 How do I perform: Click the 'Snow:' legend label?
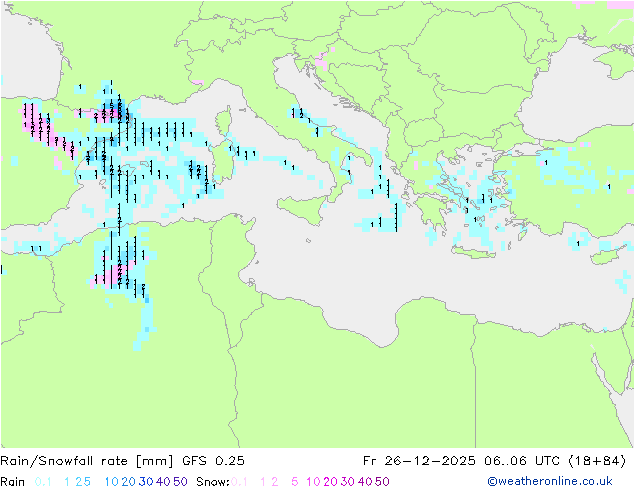pos(213,482)
